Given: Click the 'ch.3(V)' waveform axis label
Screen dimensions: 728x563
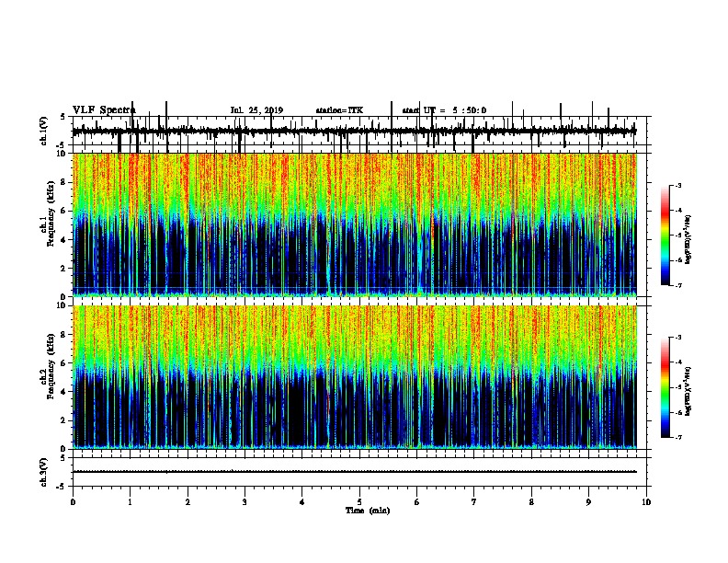Looking at the screenshot, I should tap(44, 472).
